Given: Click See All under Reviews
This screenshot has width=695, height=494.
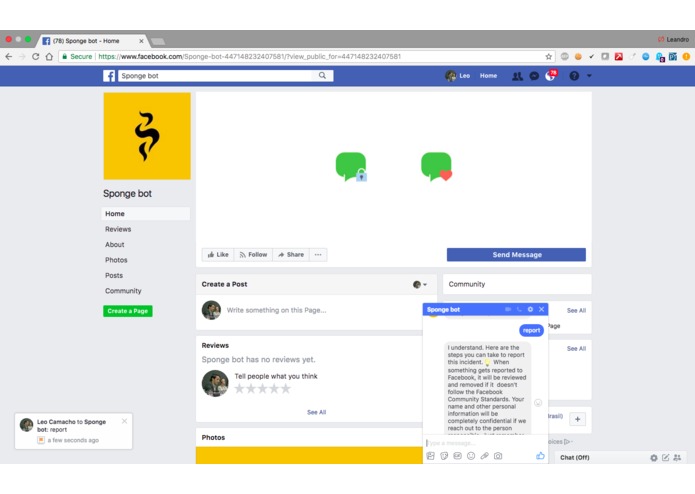Looking at the screenshot, I should 316,412.
